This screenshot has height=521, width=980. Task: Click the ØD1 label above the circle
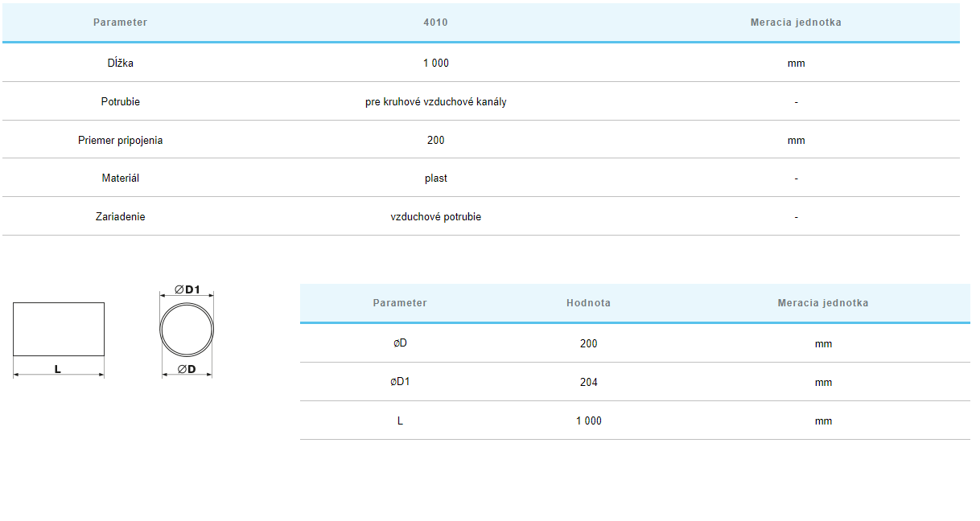click(187, 289)
